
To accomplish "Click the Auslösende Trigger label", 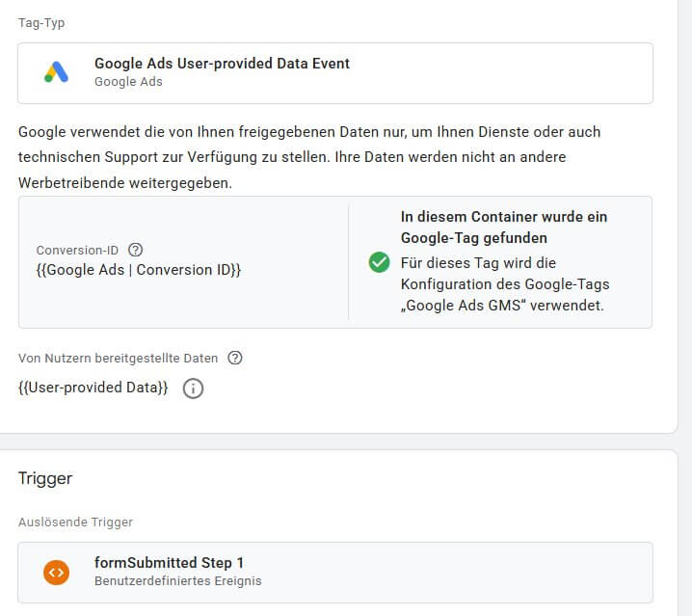I will click(x=75, y=522).
